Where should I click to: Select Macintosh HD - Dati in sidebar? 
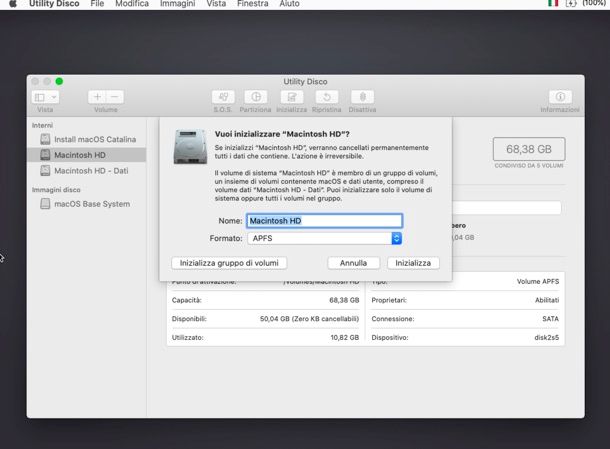tap(84, 171)
